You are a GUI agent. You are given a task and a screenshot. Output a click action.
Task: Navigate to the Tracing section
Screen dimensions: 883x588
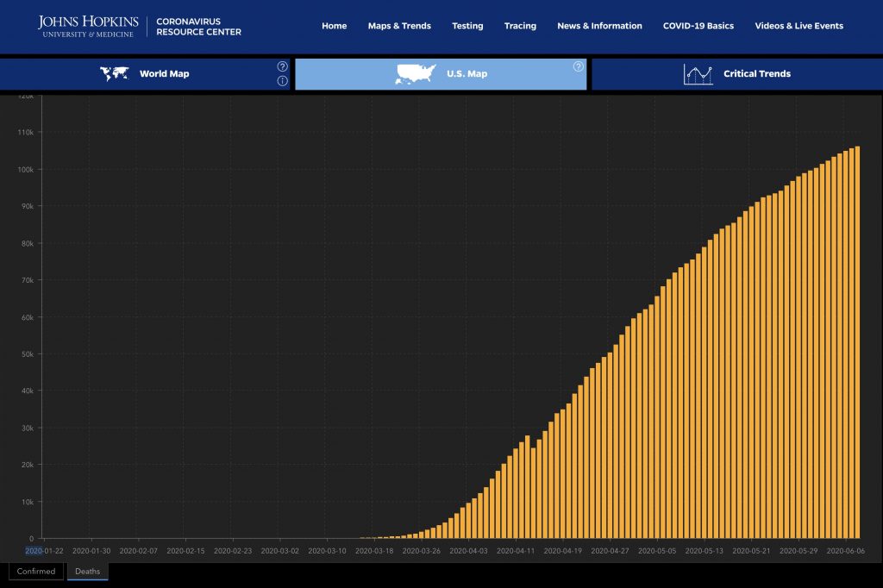pos(520,26)
